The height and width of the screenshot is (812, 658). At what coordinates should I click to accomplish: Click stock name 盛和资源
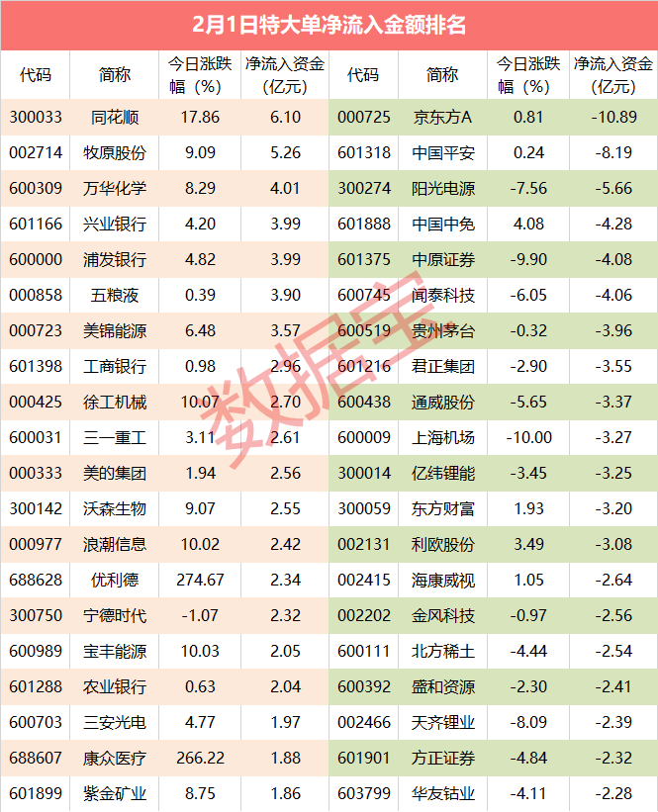(443, 686)
